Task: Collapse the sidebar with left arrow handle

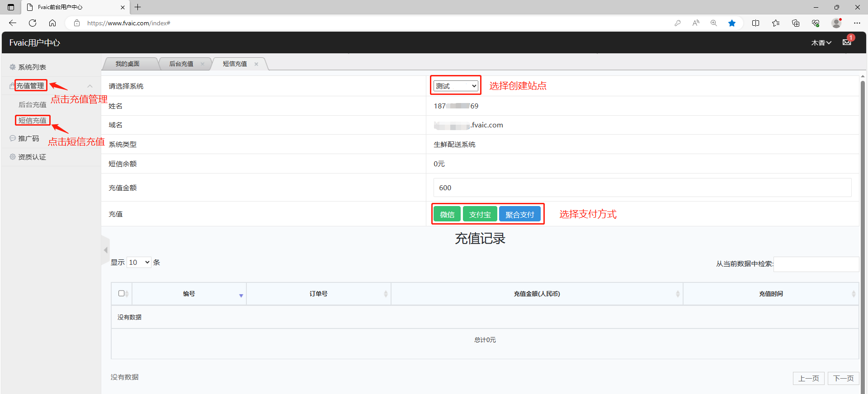Action: [105, 250]
